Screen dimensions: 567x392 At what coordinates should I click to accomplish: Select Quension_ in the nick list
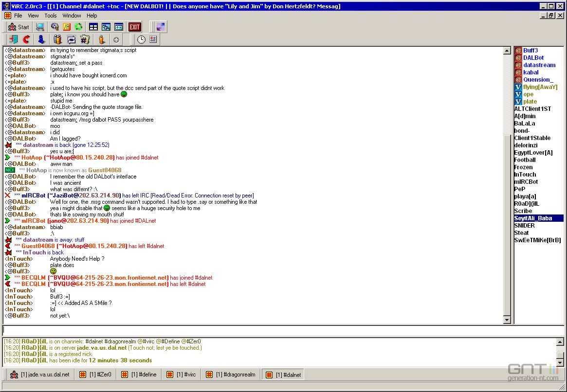point(538,79)
